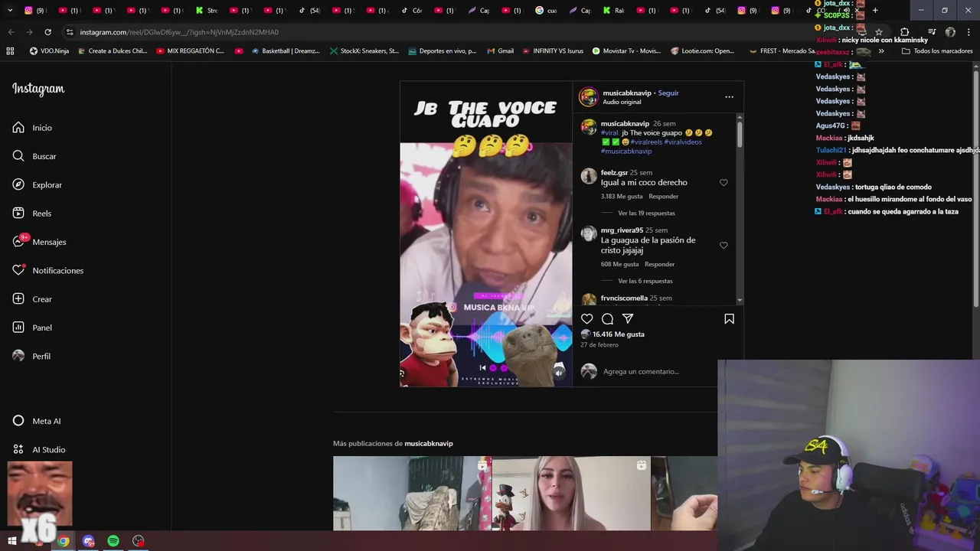Viewport: 980px width, 551px height.
Task: Mute or unmute the reel audio
Action: [559, 373]
